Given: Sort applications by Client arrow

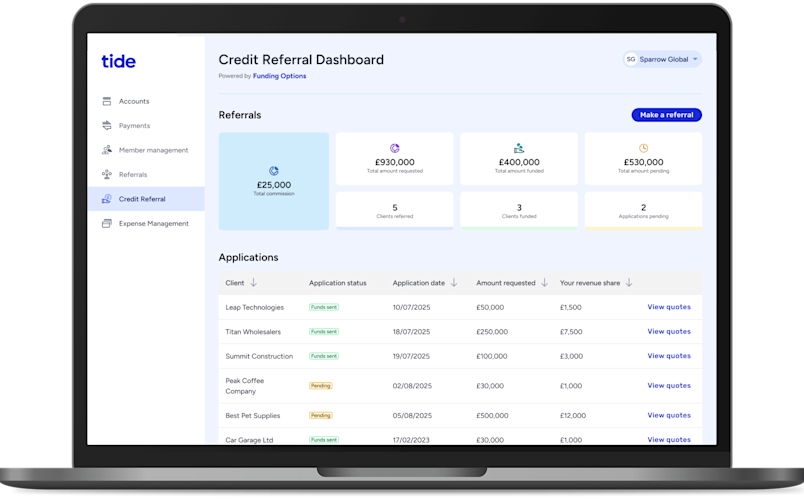Looking at the screenshot, I should click(253, 283).
